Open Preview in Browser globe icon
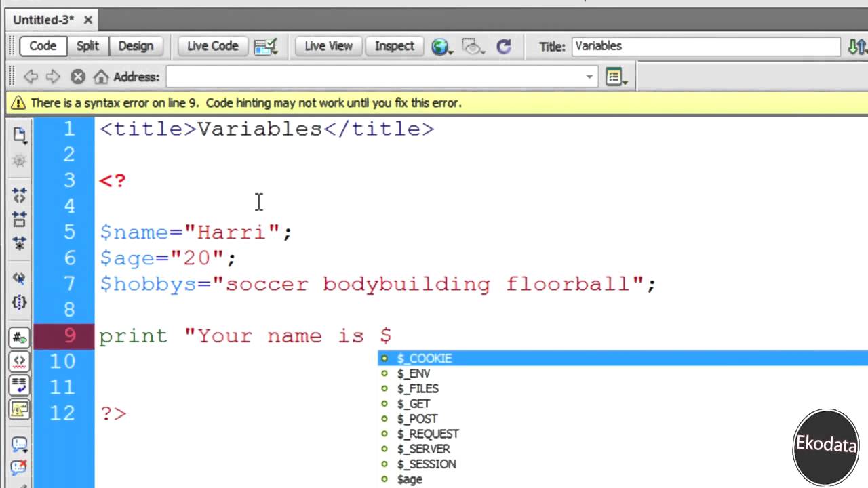Screen dimensions: 868x488 click(441, 46)
